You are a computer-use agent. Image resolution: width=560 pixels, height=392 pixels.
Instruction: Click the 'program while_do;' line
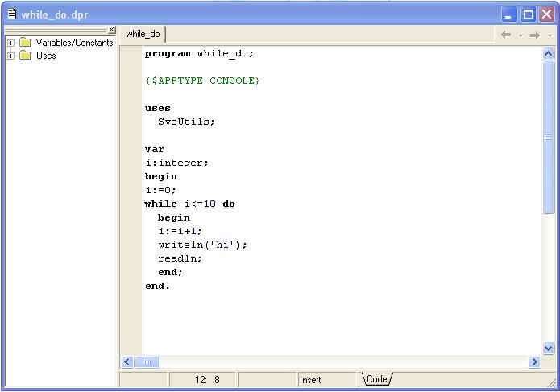coord(199,53)
